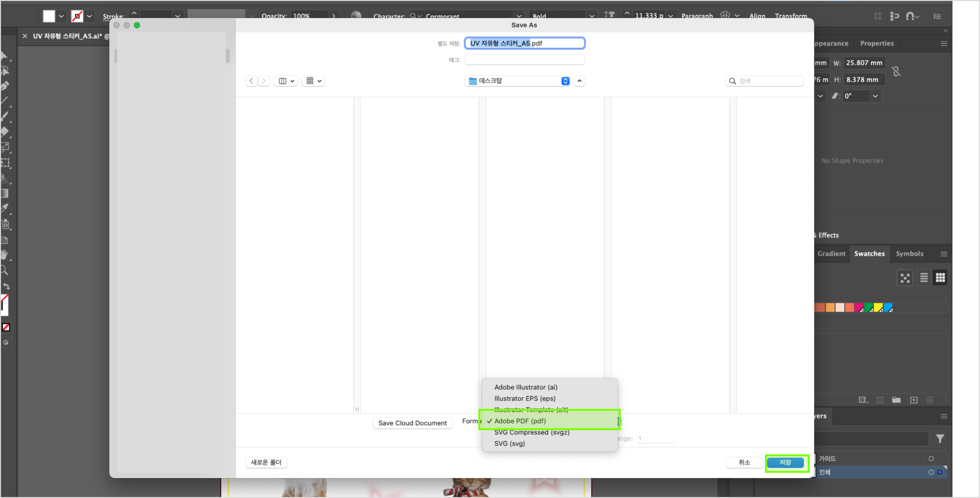This screenshot has width=980, height=498.
Task: Click the new color group folder icon
Action: [x=897, y=400]
